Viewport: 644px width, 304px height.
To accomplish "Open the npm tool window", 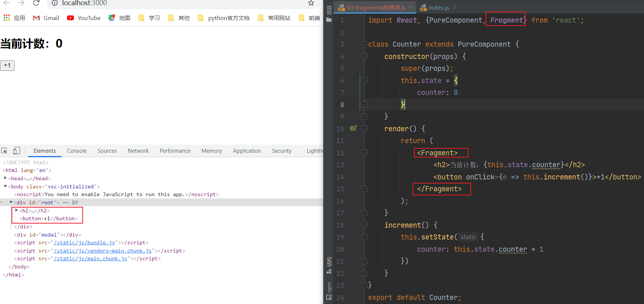I will pyautogui.click(x=329, y=287).
